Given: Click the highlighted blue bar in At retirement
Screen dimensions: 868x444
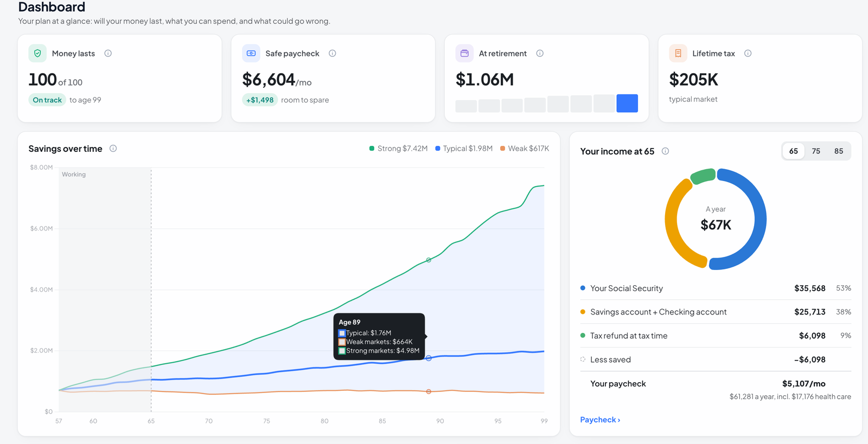Looking at the screenshot, I should [627, 103].
